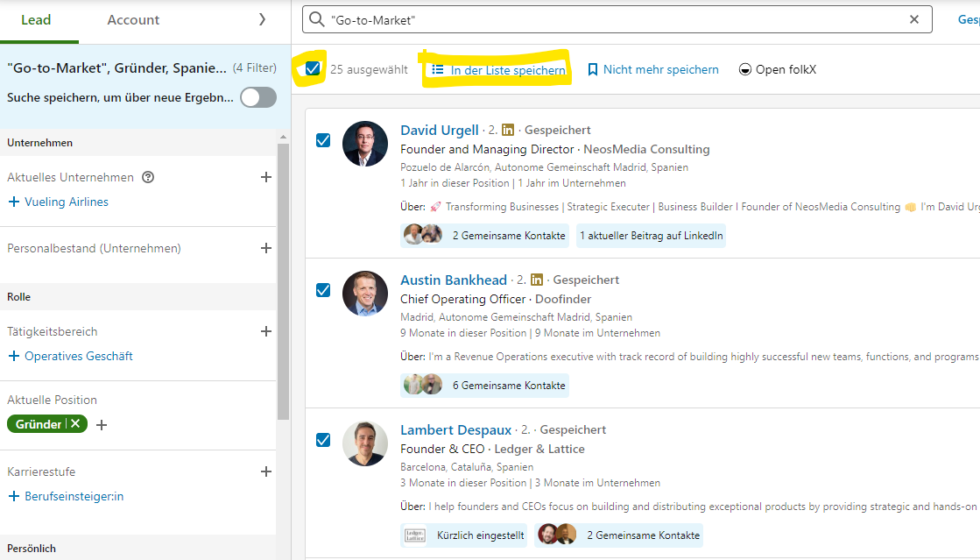Screen dimensions: 980x560
Task: Open Ledger & Lattice company link
Action: [539, 449]
